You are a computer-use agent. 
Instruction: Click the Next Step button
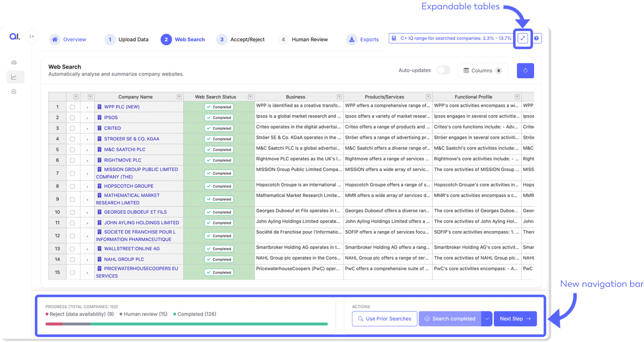point(515,318)
